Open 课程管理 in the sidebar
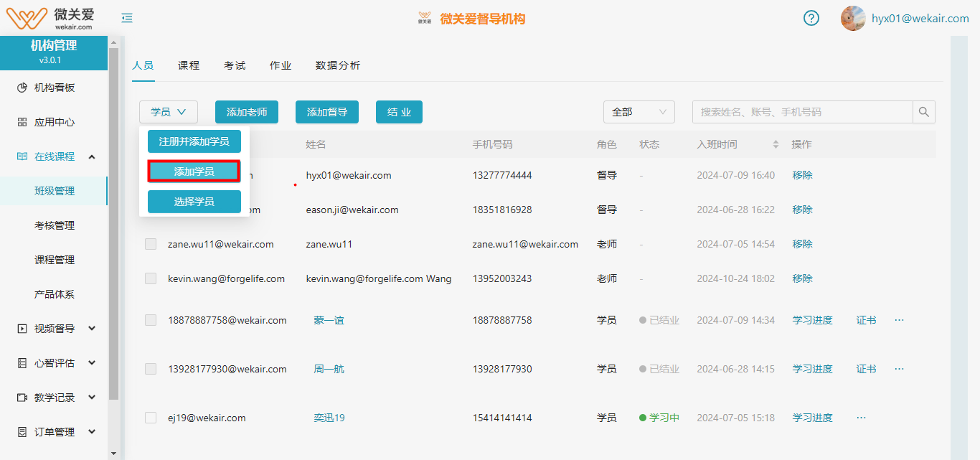Image resolution: width=980 pixels, height=460 pixels. [54, 260]
